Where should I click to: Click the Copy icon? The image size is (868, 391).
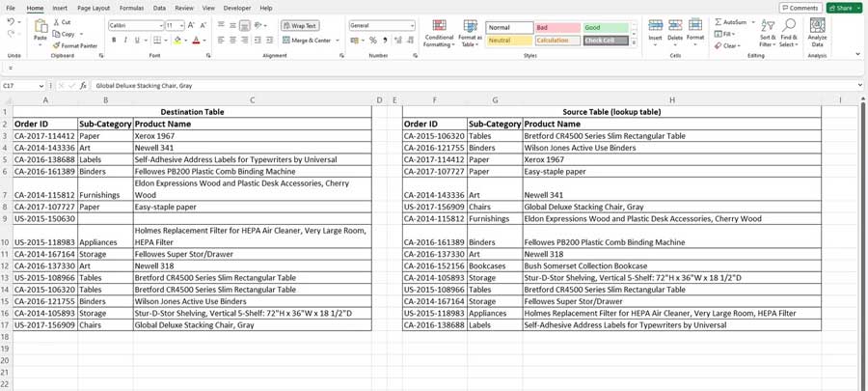point(56,34)
